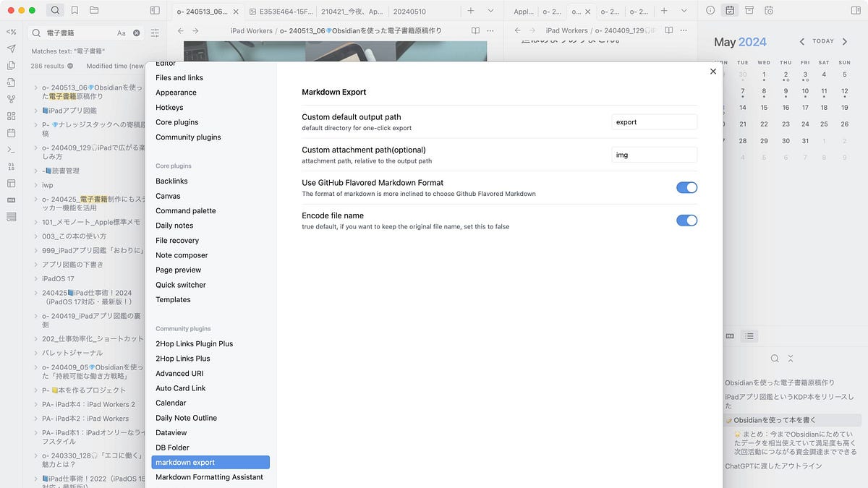Expand '101_メモノート_Apple標準メモ' result
Viewport: 868px width, 488px height.
click(x=35, y=223)
